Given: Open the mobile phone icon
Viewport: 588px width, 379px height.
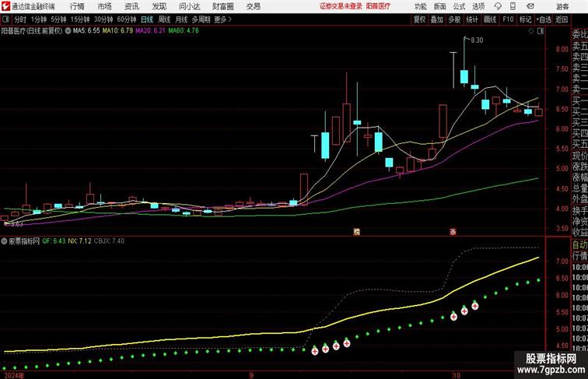Looking at the screenshot, I should coord(513,6).
